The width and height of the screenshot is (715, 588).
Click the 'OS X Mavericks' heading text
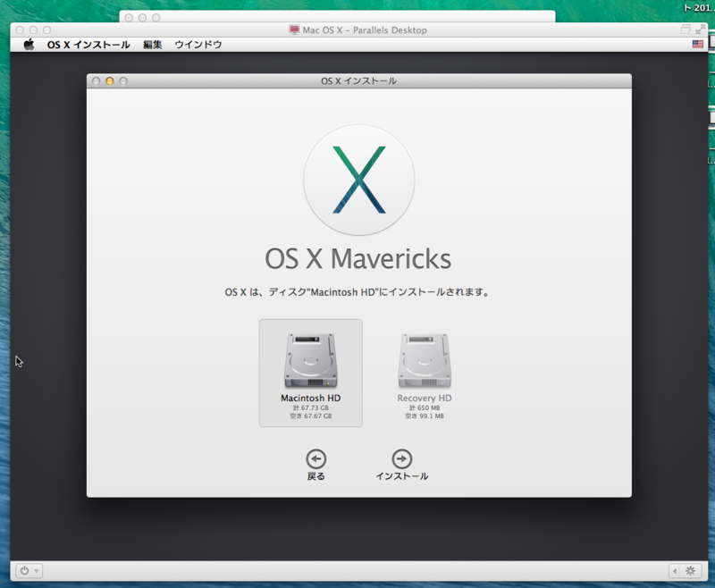pos(358,259)
